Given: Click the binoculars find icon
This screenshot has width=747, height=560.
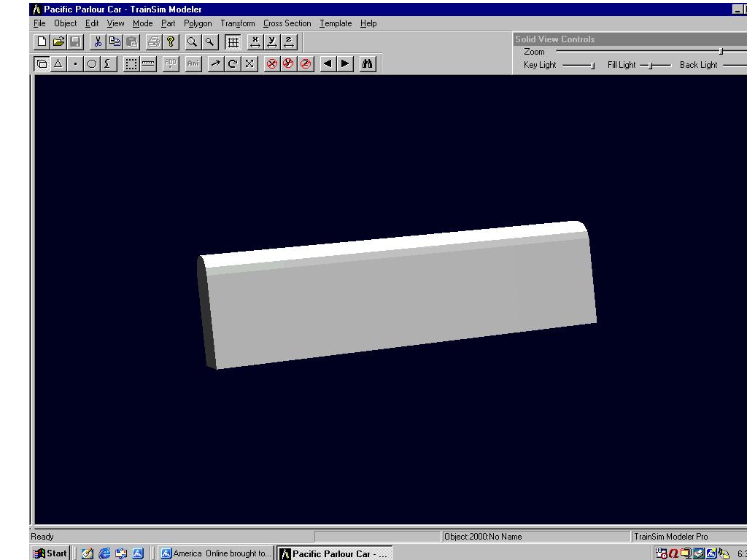Looking at the screenshot, I should coord(368,64).
